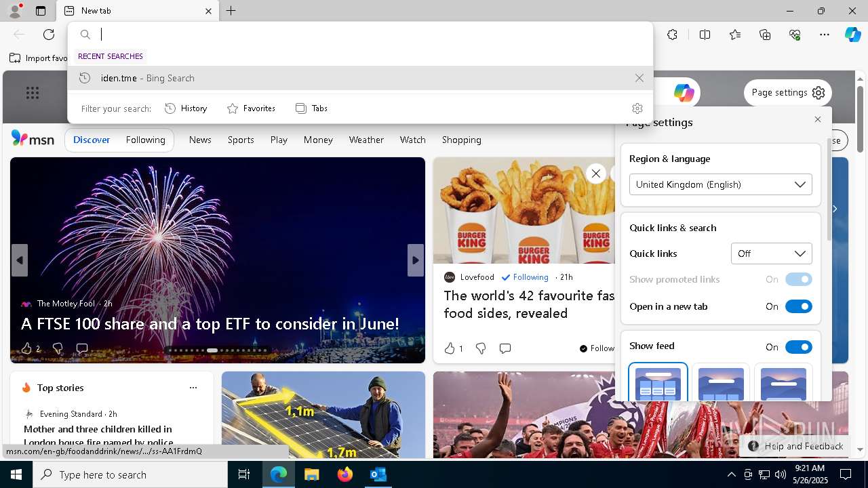Open File Explorer from the taskbar
This screenshot has height=488, width=868.
[x=311, y=474]
